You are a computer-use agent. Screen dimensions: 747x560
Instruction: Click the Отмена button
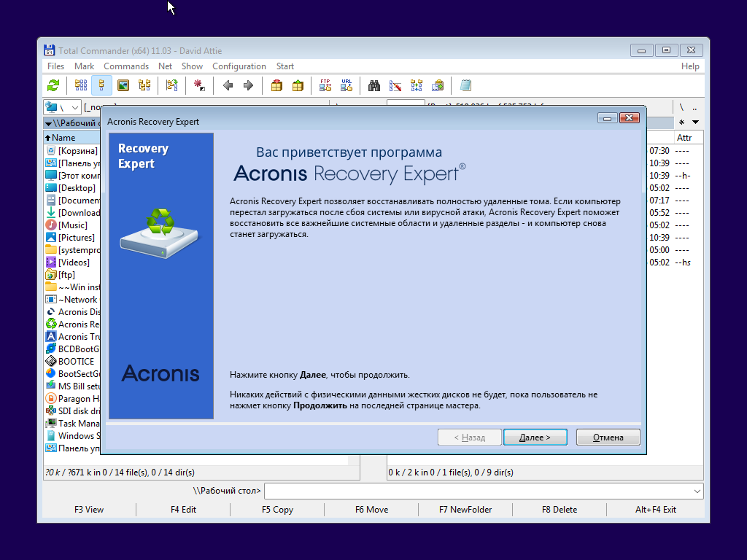point(608,437)
